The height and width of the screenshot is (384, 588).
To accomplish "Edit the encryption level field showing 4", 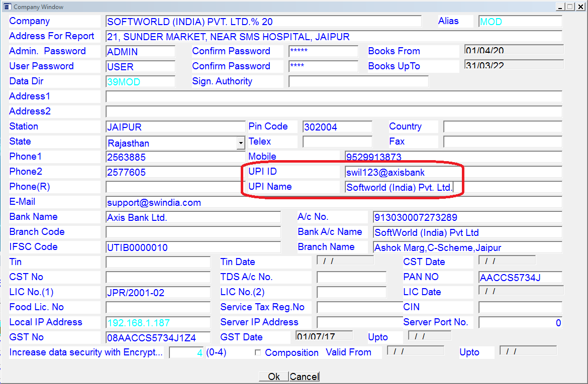I will coord(186,352).
